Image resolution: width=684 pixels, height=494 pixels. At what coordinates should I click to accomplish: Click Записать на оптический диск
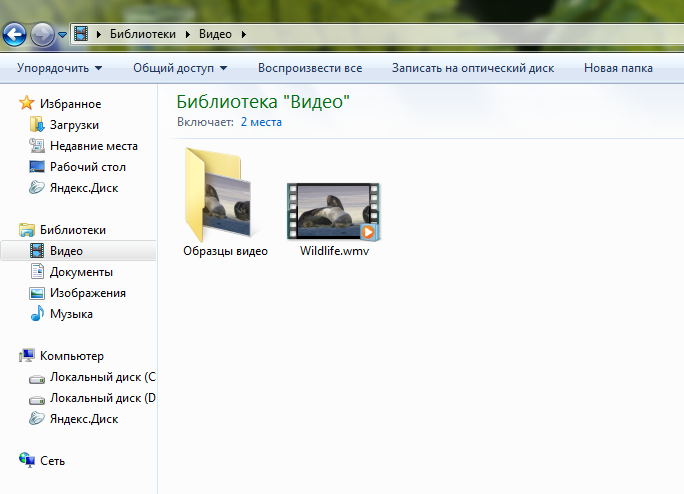pyautogui.click(x=472, y=68)
